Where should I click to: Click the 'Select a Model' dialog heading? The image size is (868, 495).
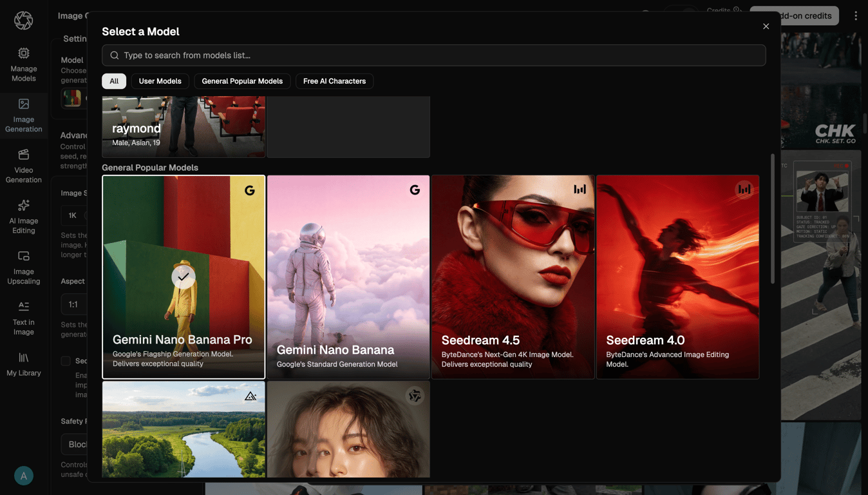coord(140,32)
